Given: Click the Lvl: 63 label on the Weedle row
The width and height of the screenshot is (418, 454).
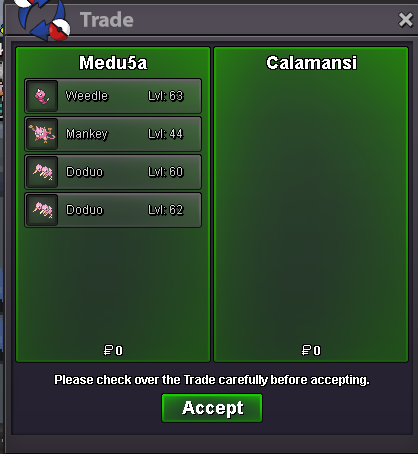Looking at the screenshot, I should (166, 96).
